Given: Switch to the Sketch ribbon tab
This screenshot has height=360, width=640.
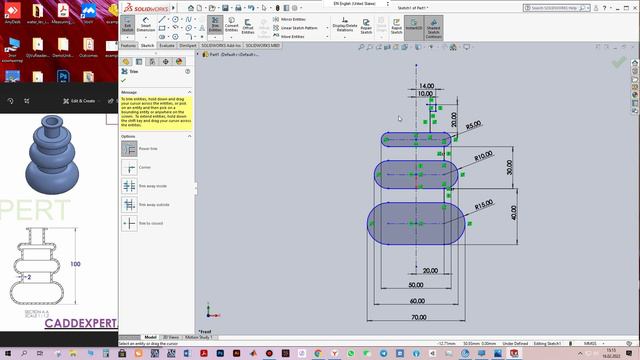Looking at the screenshot, I should click(147, 46).
